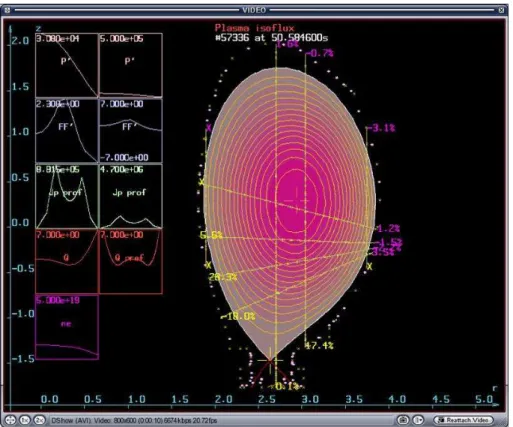Click the '-18.0%' yellow gap label

238,316
